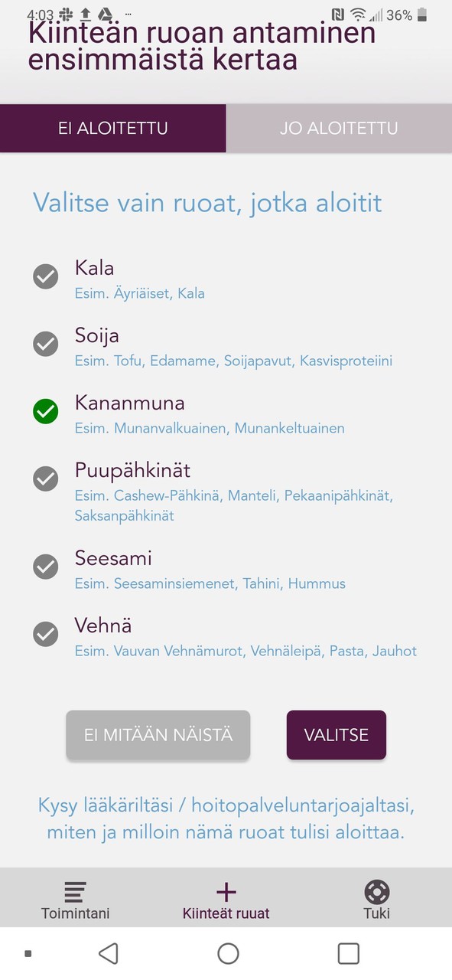The image size is (452, 980).
Task: Tap the Android home circle button
Action: (x=226, y=954)
